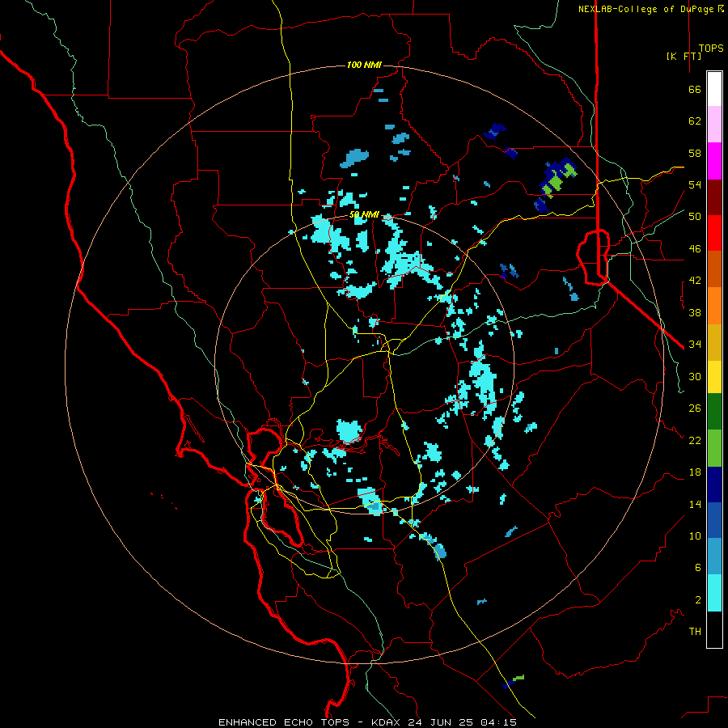The height and width of the screenshot is (728, 728).
Task: Click the light green swatch in the scale
Action: coord(714,448)
